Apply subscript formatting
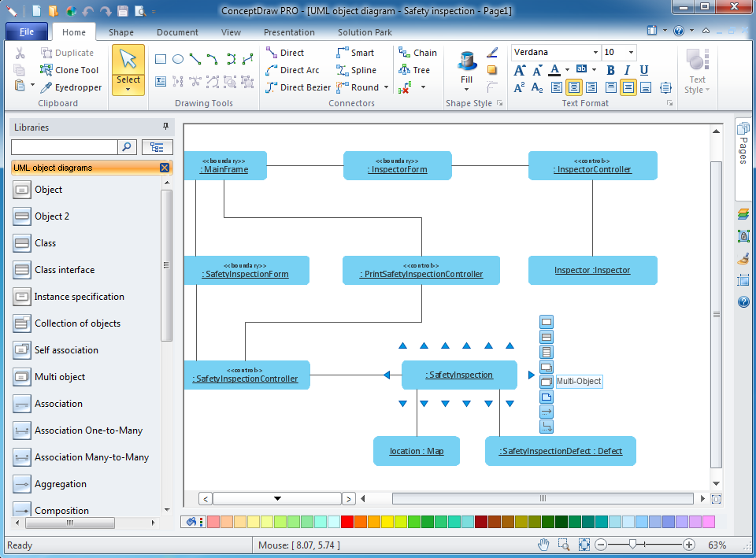The height and width of the screenshot is (558, 756). click(x=536, y=87)
